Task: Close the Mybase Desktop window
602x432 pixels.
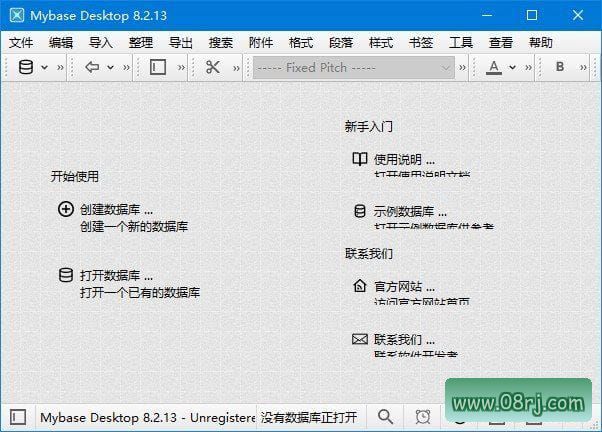Action: [578, 15]
